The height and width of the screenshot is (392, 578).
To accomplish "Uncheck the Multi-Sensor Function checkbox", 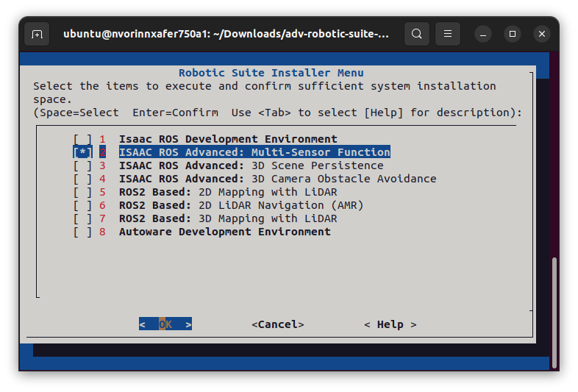I will 82,152.
